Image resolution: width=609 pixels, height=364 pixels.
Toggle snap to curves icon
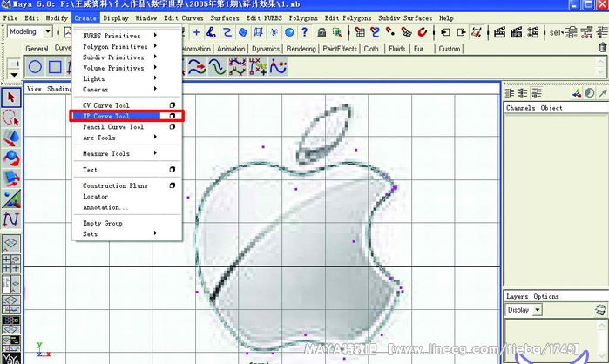(376, 32)
